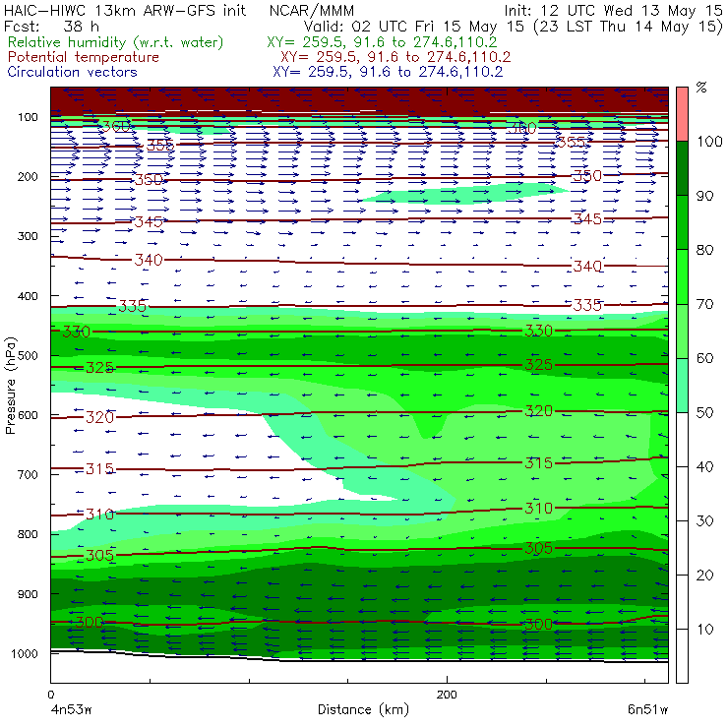Image resolution: width=728 pixels, height=728 pixels.
Task: Click the left '320' contour label
Action: (x=99, y=417)
